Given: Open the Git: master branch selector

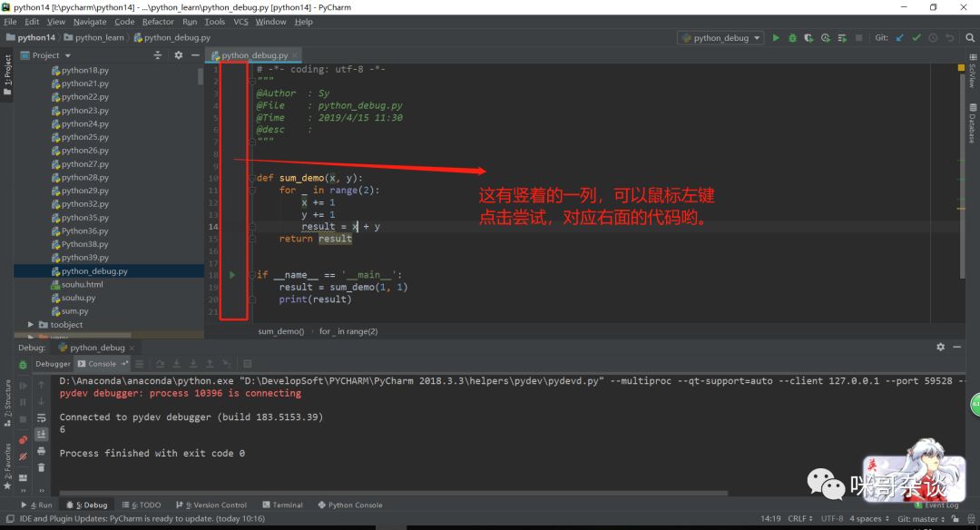Looking at the screenshot, I should tap(921, 519).
